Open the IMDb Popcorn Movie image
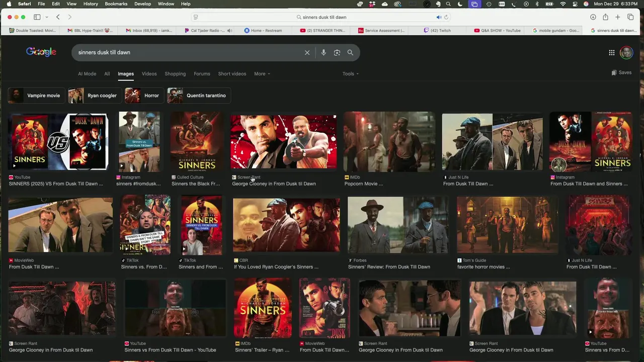 389,142
